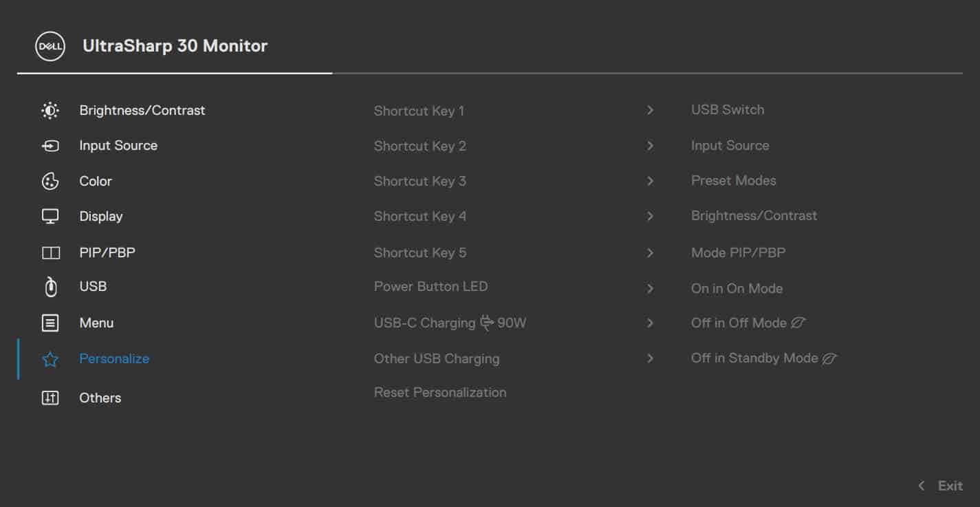Image resolution: width=980 pixels, height=507 pixels.
Task: Select the USB-C Charging 90W item
Action: (x=450, y=323)
